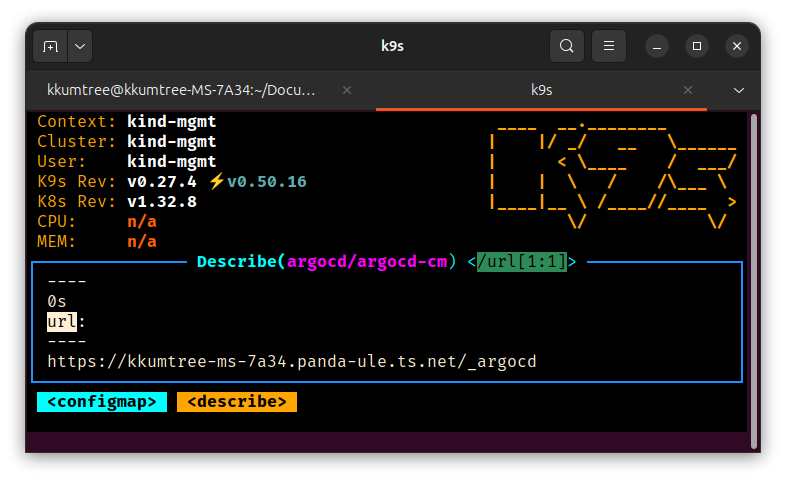The height and width of the screenshot is (481, 786).
Task: Maximize the k9s terminal window
Action: click(x=697, y=46)
